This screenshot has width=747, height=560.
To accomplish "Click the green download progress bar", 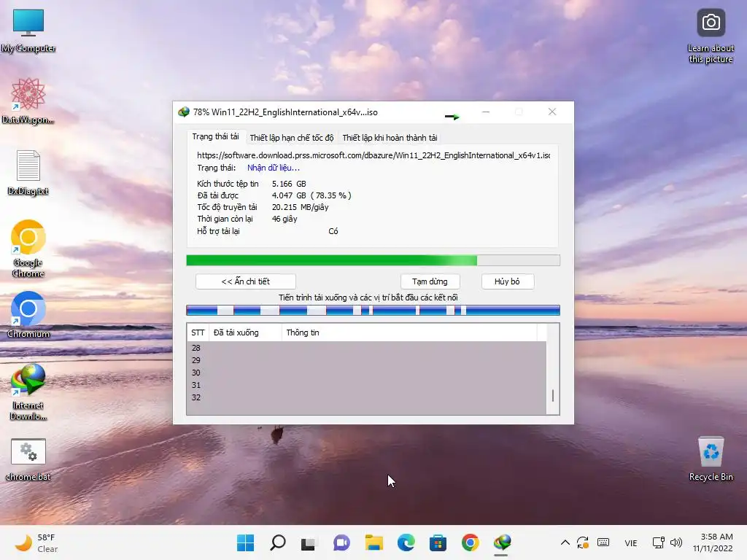I will [x=373, y=260].
